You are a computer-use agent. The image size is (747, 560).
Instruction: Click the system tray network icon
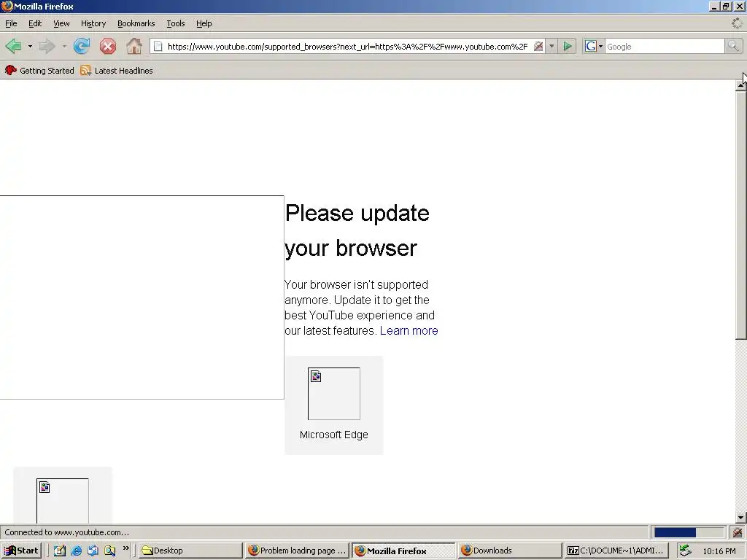[x=685, y=551]
